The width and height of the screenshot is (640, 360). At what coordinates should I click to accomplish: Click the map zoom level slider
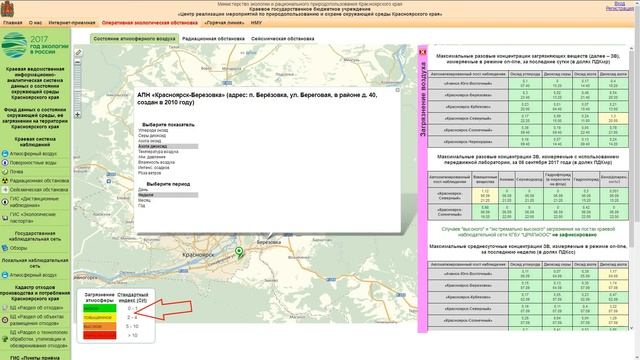coord(78,89)
